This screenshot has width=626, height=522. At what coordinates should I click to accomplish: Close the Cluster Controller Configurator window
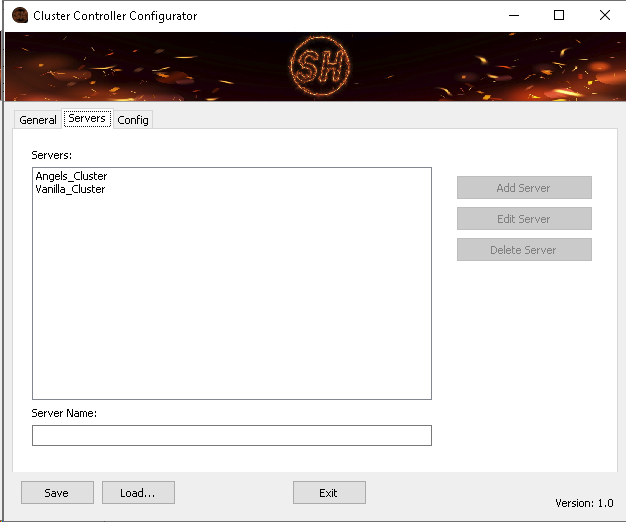[604, 16]
